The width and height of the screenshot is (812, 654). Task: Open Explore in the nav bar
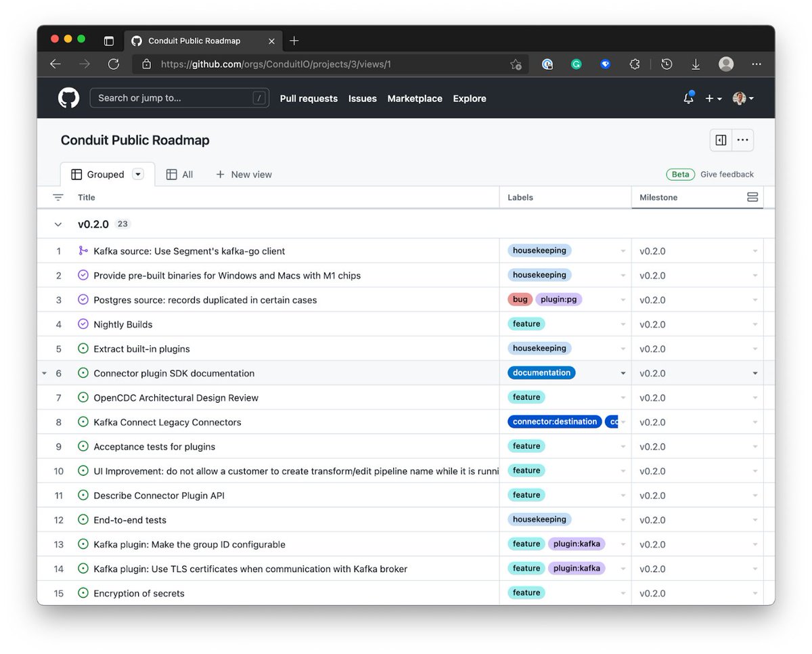[470, 98]
